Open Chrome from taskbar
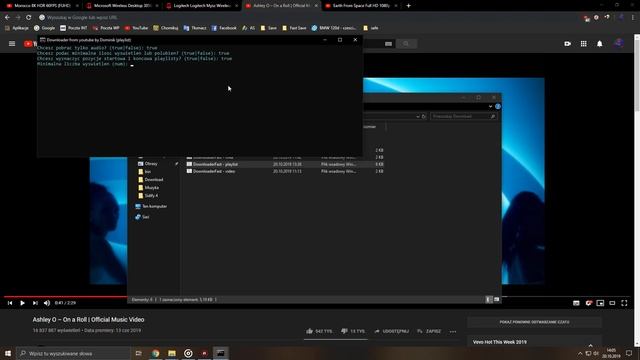 pyautogui.click(x=156, y=353)
